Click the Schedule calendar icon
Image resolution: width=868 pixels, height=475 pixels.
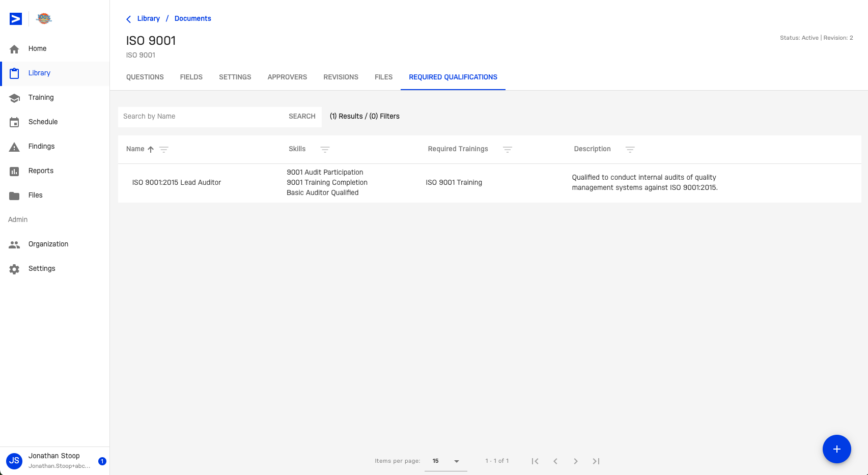click(14, 122)
